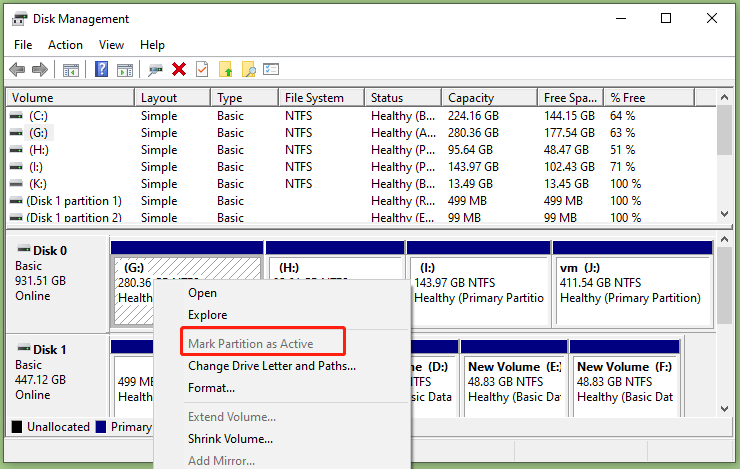Sort by the Capacity column header
Viewport: 740px width, 469px height.
[489, 98]
